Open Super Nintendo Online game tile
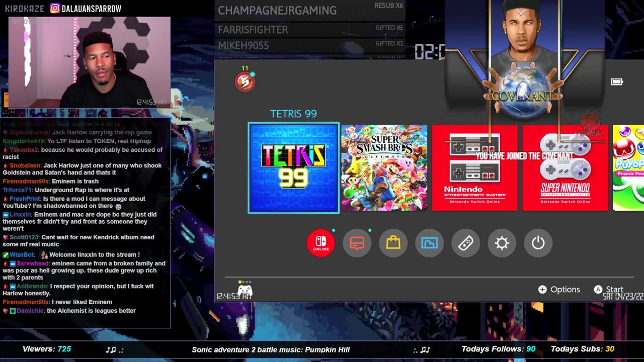Image resolution: width=644 pixels, height=362 pixels. point(565,168)
